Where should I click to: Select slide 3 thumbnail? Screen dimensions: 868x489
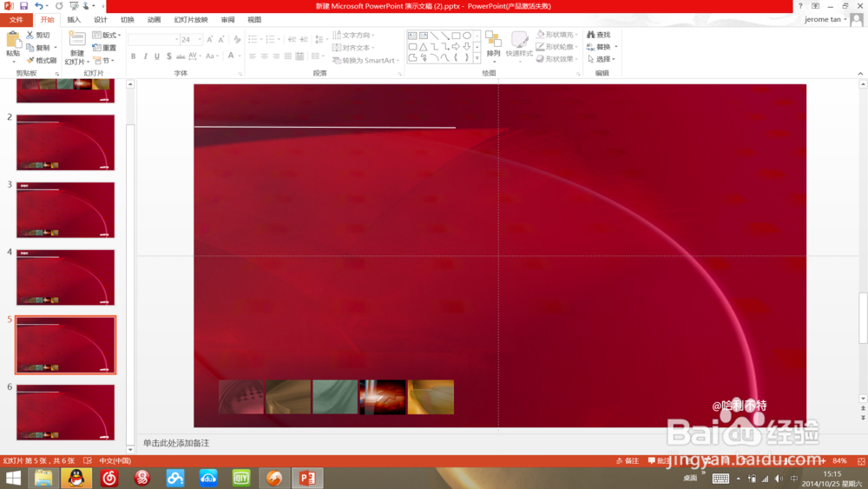[65, 210]
